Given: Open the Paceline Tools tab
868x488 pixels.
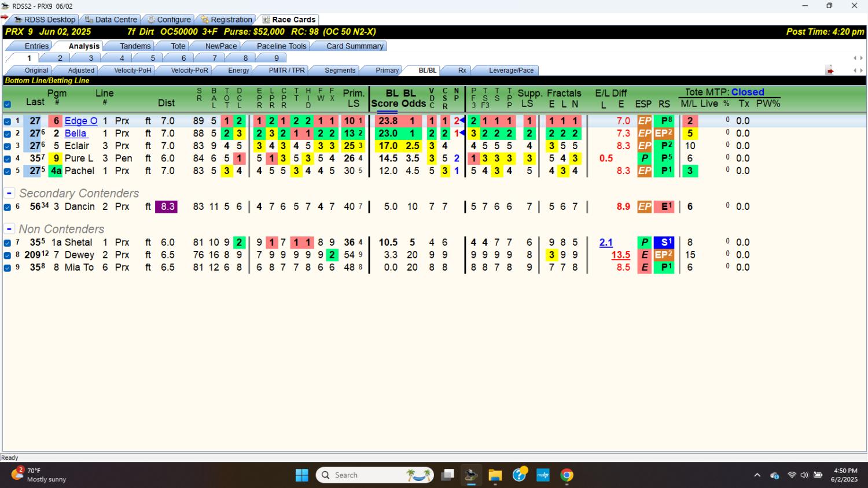Looking at the screenshot, I should click(x=281, y=46).
